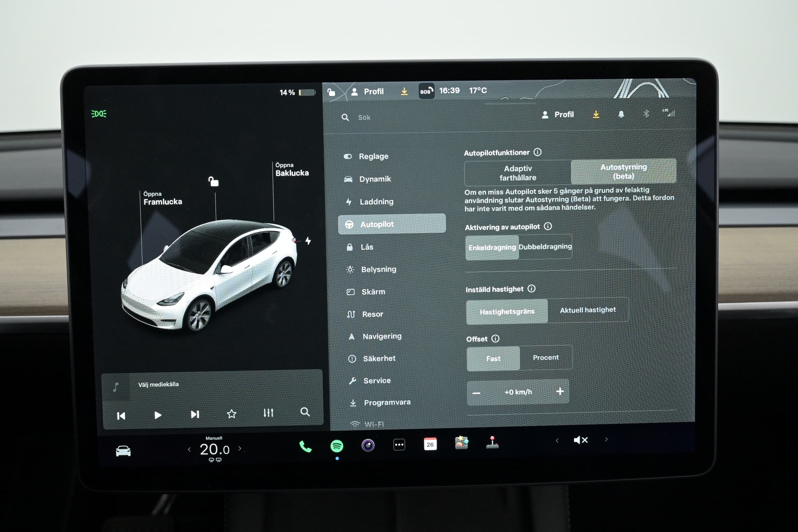This screenshot has width=798, height=532.
Task: Lower volume with left chevron
Action: click(x=557, y=440)
